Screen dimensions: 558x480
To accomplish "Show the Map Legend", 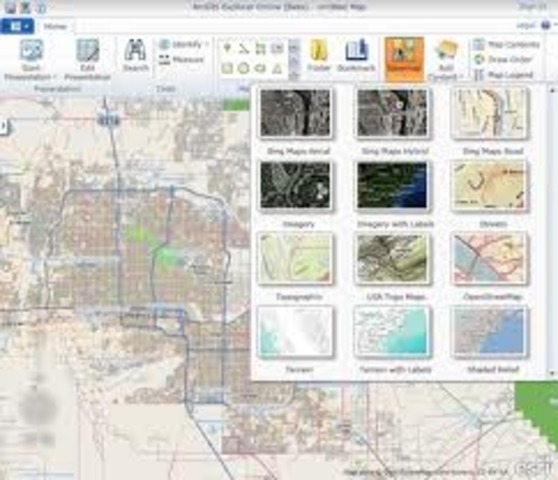I will pyautogui.click(x=503, y=75).
